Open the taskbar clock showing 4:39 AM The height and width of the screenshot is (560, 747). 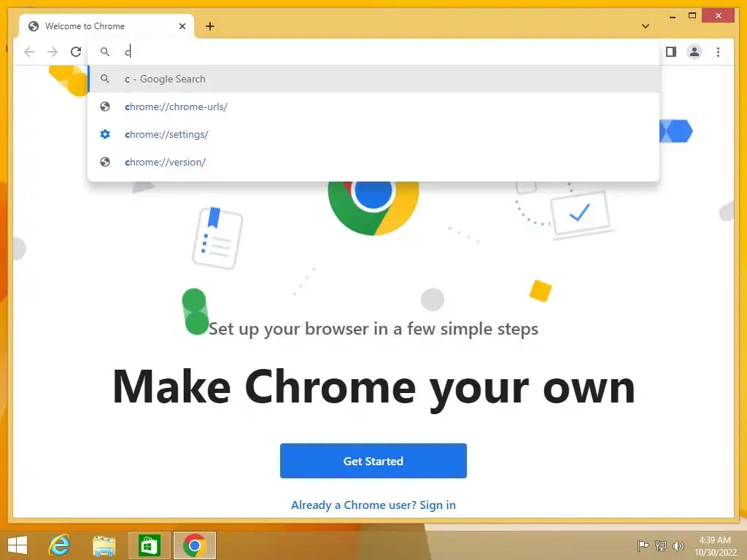coord(715,545)
